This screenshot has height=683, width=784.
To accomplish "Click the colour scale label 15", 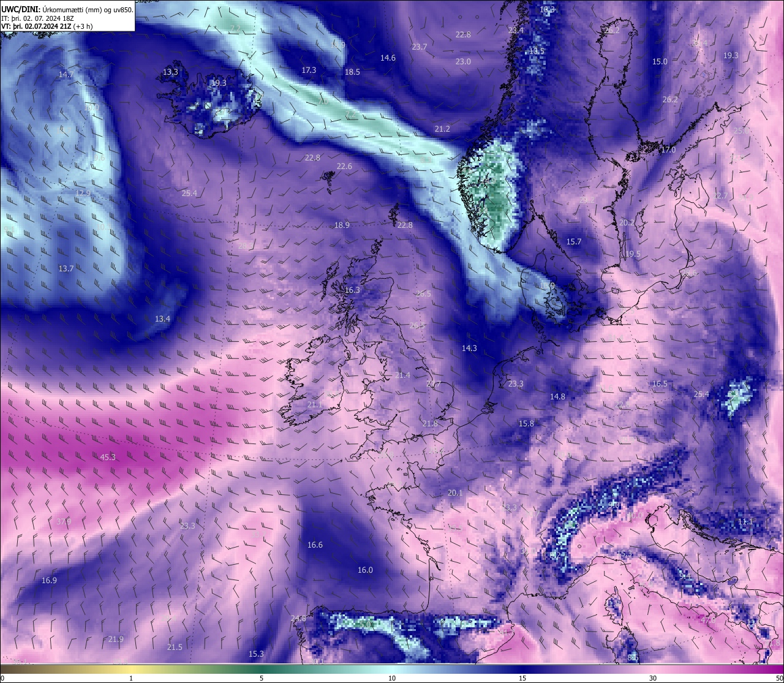I will (522, 678).
